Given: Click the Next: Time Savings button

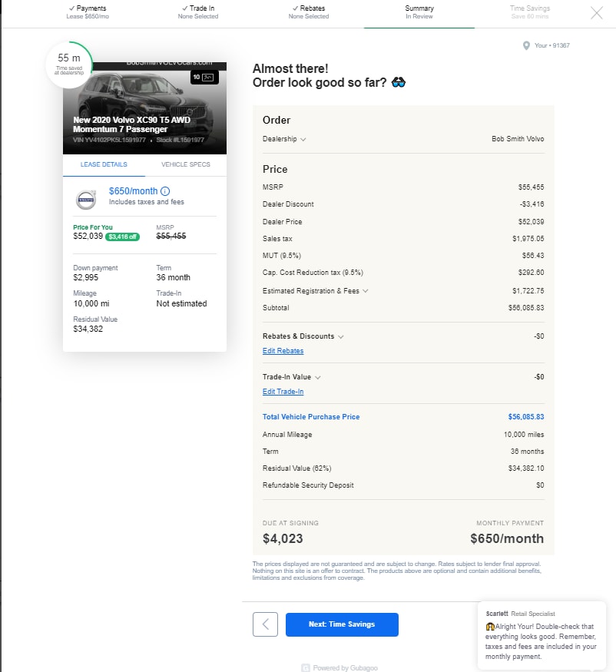Looking at the screenshot, I should click(x=342, y=624).
